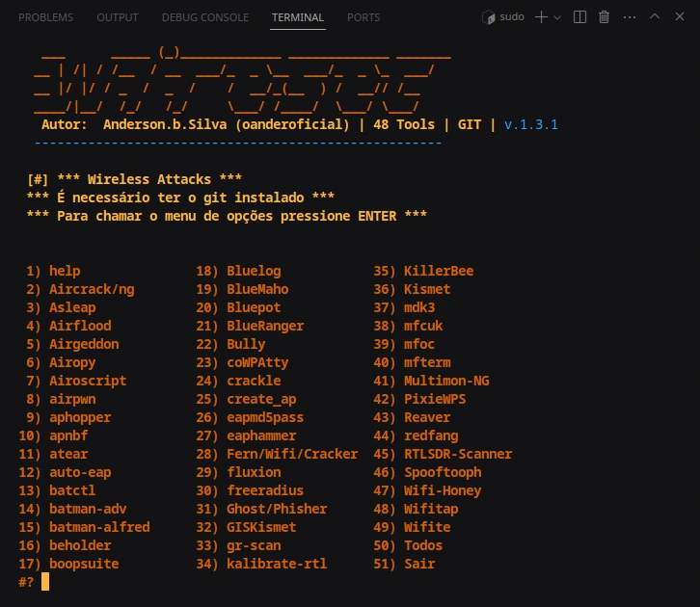Click menu entry '31) Ghost/Phisher'
Image resolution: width=700 pixels, height=607 pixels.
point(261,509)
